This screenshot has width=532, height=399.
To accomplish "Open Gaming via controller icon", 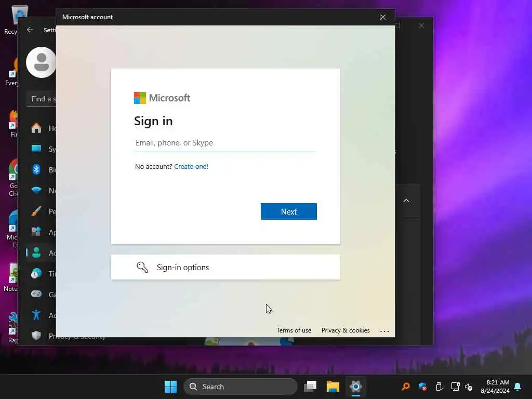I will 36,294.
